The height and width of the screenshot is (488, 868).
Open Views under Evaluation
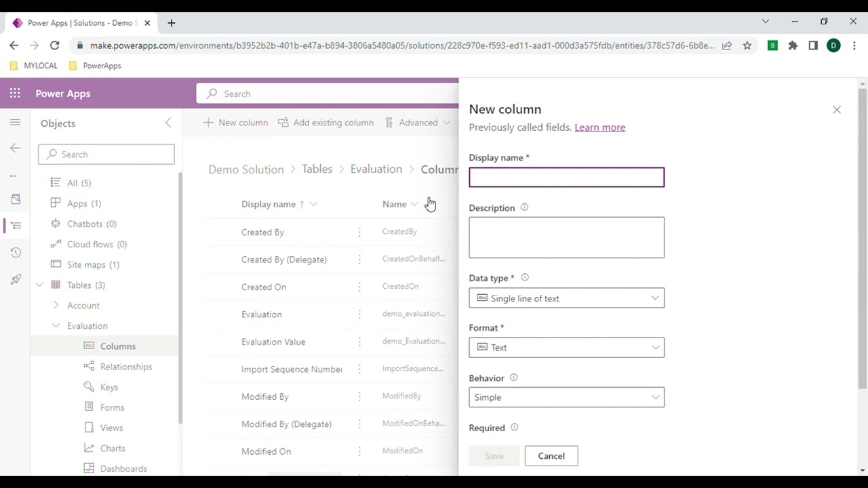[x=111, y=428]
